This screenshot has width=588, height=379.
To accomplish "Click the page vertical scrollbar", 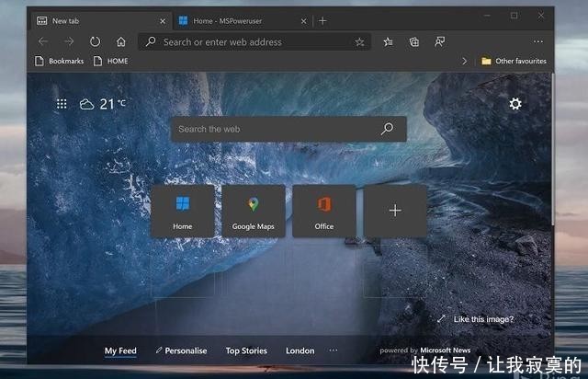I will [x=552, y=150].
